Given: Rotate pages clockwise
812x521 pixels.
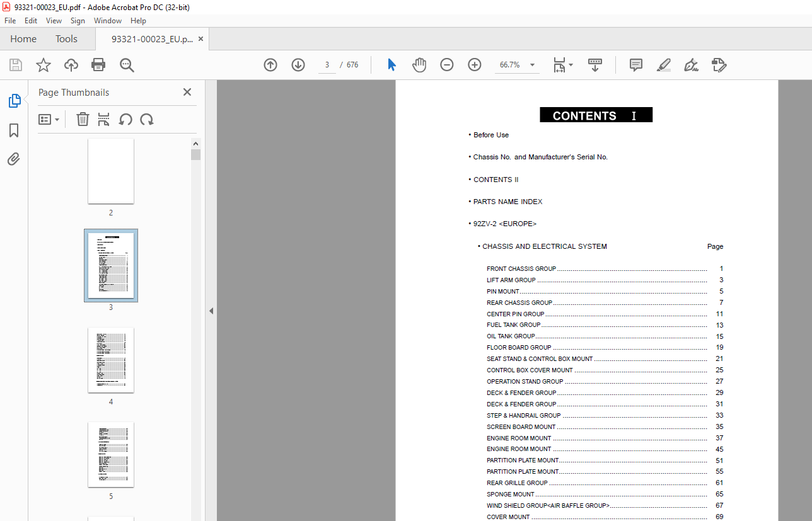Looking at the screenshot, I should pyautogui.click(x=147, y=119).
